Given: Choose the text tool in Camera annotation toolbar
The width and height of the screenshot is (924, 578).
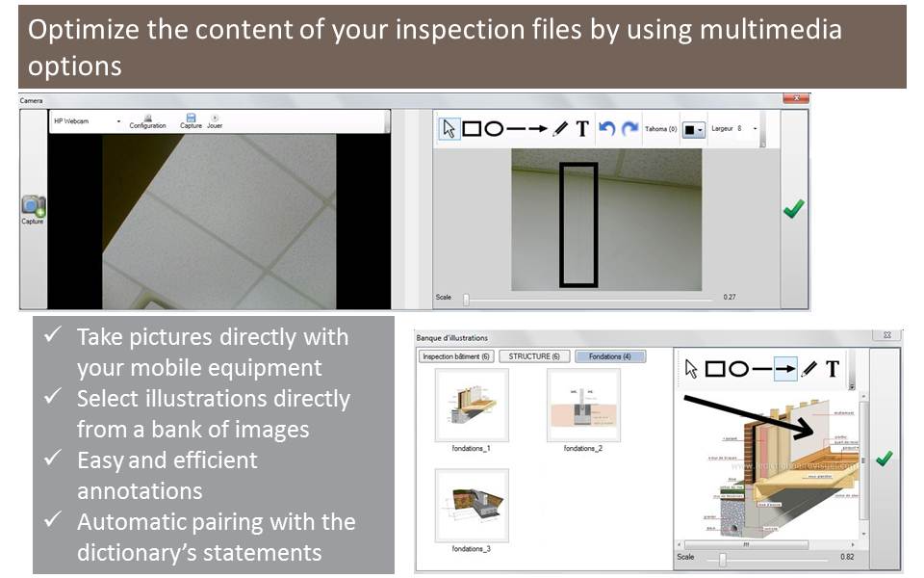Looking at the screenshot, I should tap(582, 129).
